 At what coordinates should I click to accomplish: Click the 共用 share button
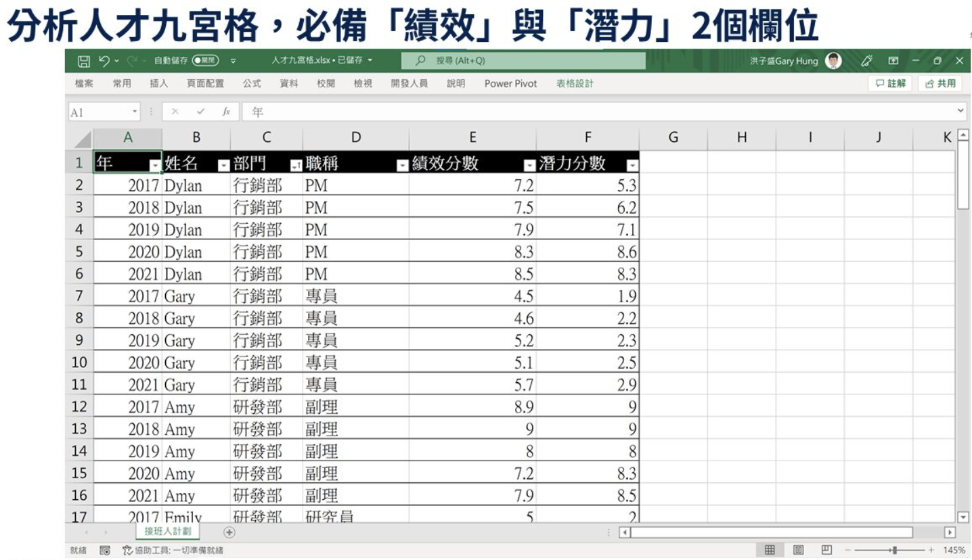[941, 83]
